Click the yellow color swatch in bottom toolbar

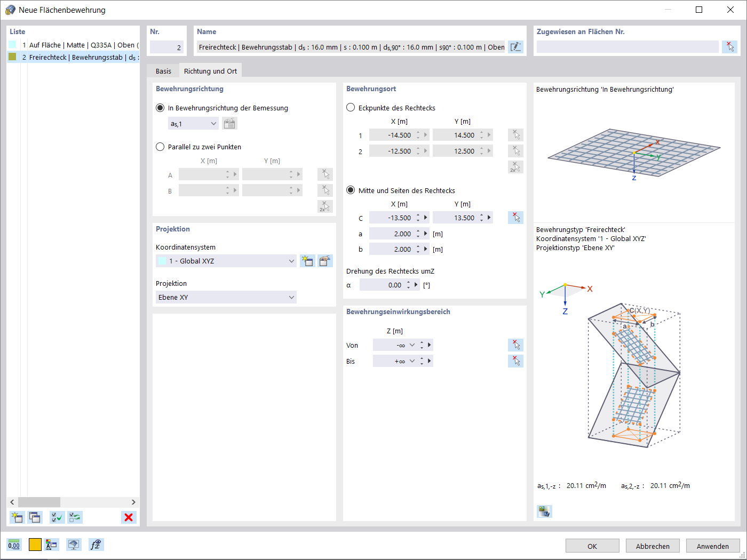coord(35,545)
